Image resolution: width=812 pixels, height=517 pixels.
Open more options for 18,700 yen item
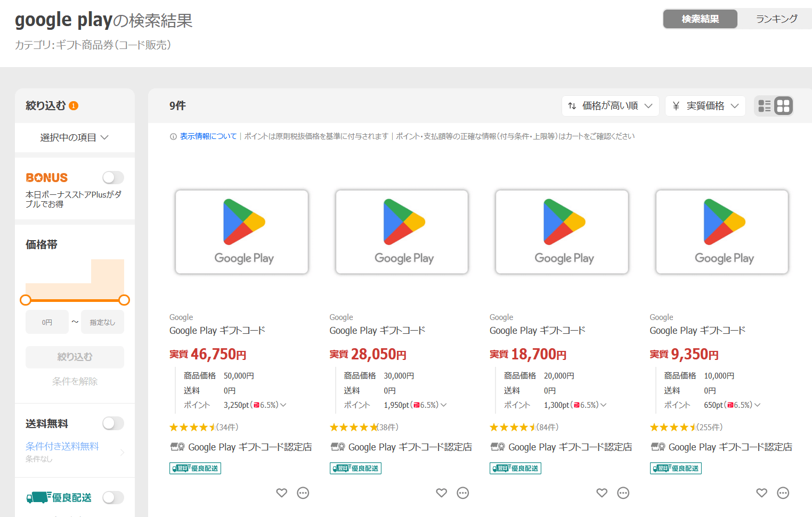coord(623,493)
